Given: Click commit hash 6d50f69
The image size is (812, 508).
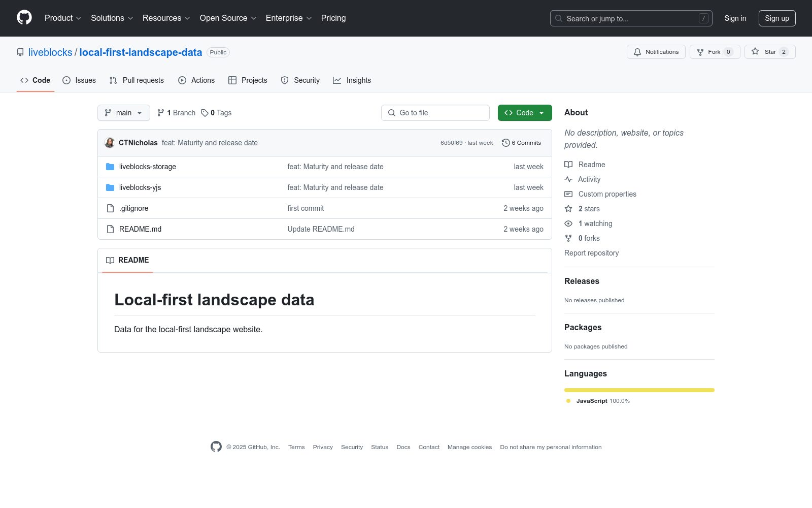Looking at the screenshot, I should 452,143.
